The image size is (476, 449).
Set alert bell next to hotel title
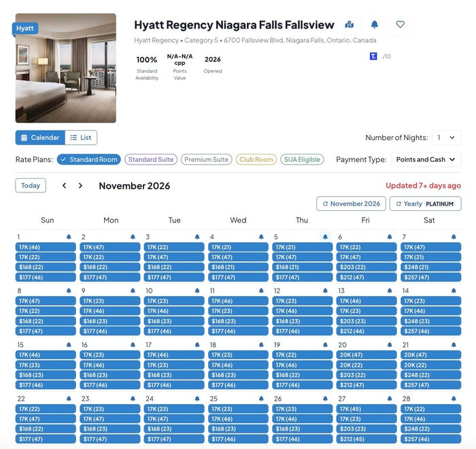pos(375,24)
